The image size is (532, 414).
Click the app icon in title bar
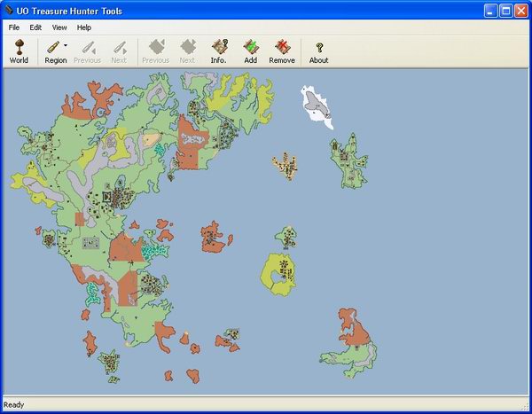[9, 11]
